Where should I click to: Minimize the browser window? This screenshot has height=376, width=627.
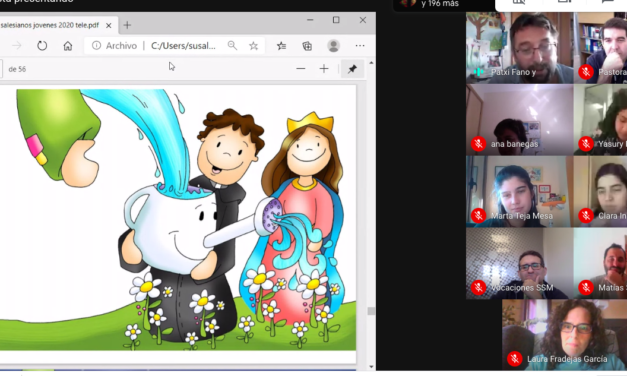tap(310, 20)
